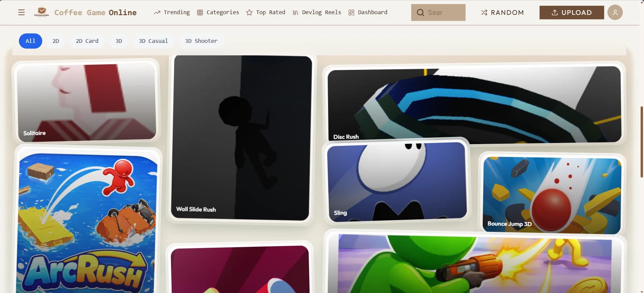Focus the search input field
The height and width of the screenshot is (293, 644).
pyautogui.click(x=438, y=12)
